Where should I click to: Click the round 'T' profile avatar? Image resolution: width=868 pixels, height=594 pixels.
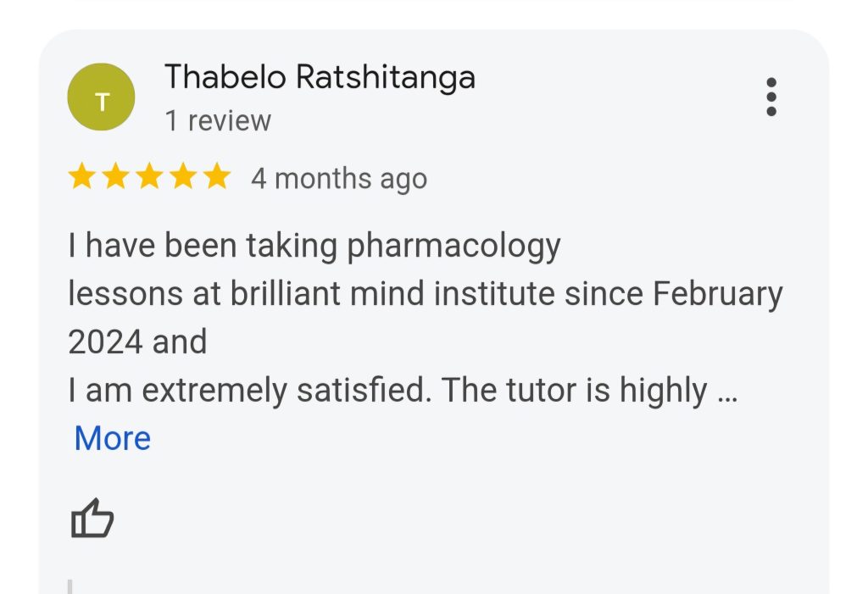[101, 97]
